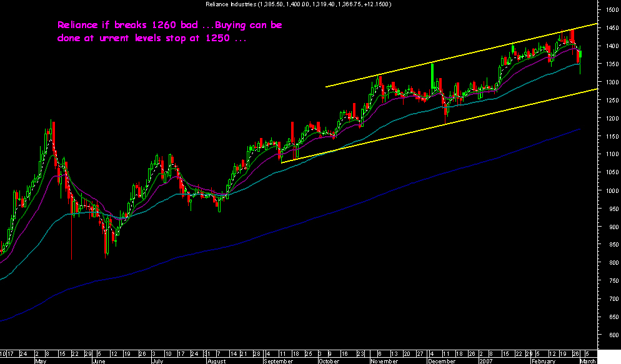Click the June label on the time axis
The width and height of the screenshot is (621, 364).
[99, 361]
